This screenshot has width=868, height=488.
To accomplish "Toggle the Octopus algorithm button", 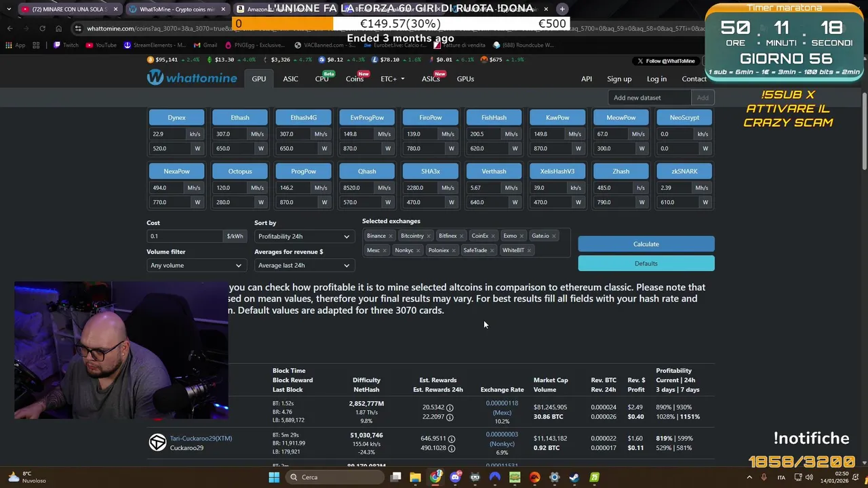I will point(240,171).
